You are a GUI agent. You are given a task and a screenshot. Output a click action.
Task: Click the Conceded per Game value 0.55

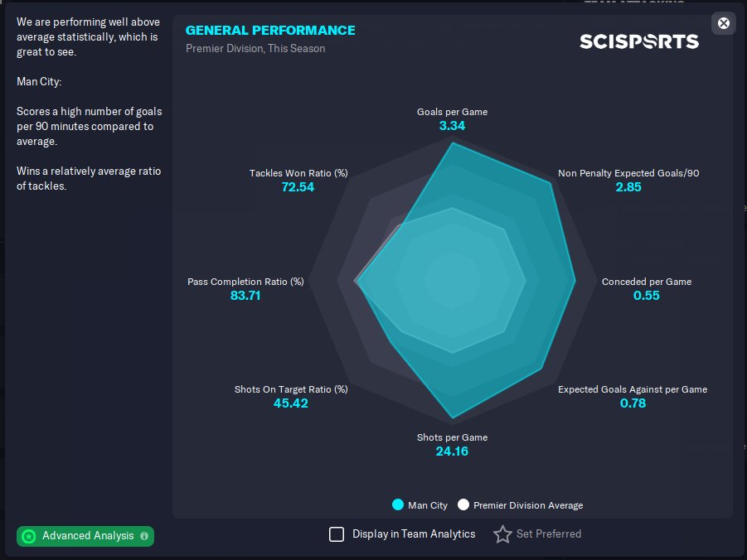coord(647,295)
